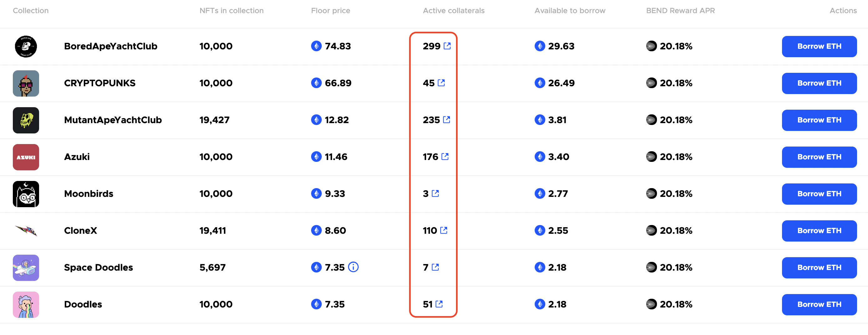Image resolution: width=868 pixels, height=335 pixels.
Task: Open MutantApeYachtClub collaterals external link icon
Action: click(x=447, y=119)
